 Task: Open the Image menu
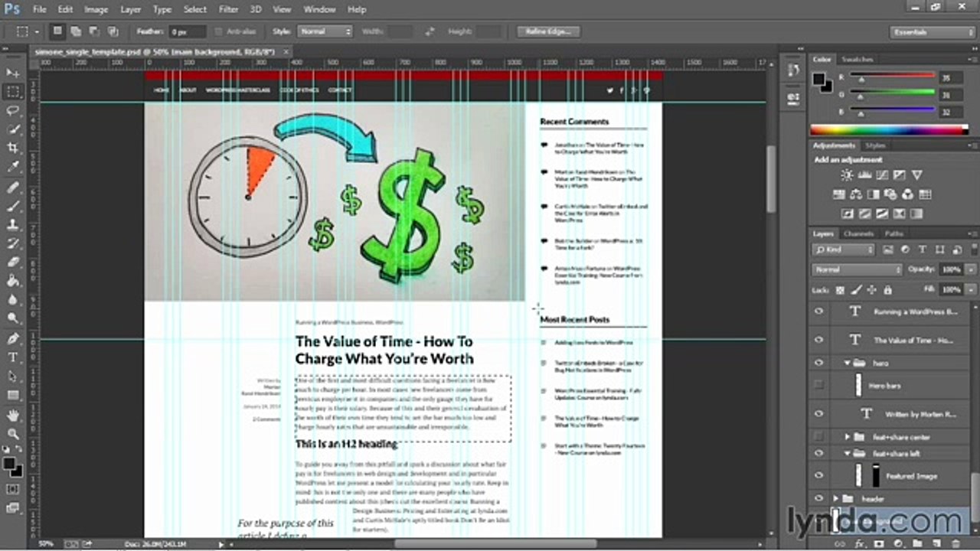[x=96, y=9]
